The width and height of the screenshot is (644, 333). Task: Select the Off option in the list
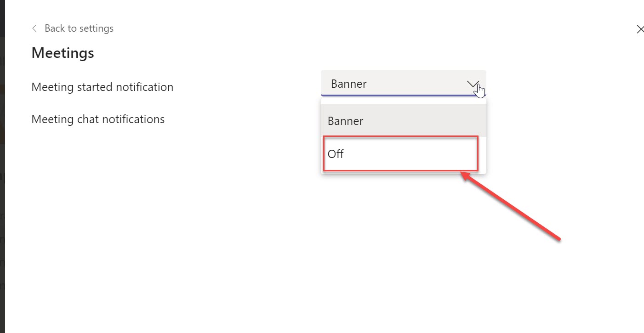click(x=336, y=154)
